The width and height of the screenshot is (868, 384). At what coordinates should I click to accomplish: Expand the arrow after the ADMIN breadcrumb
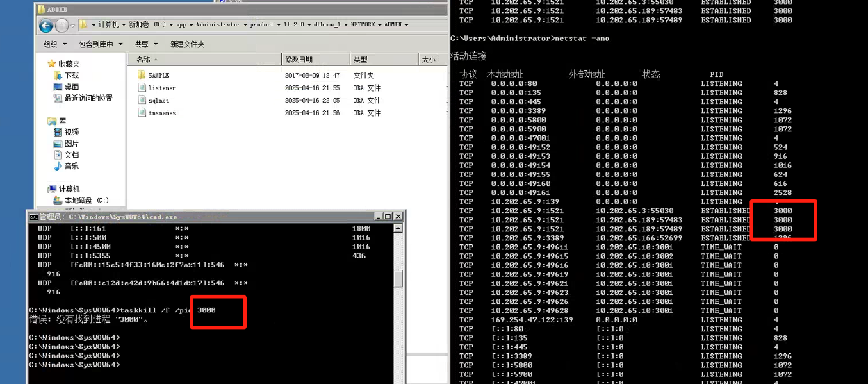(x=407, y=24)
